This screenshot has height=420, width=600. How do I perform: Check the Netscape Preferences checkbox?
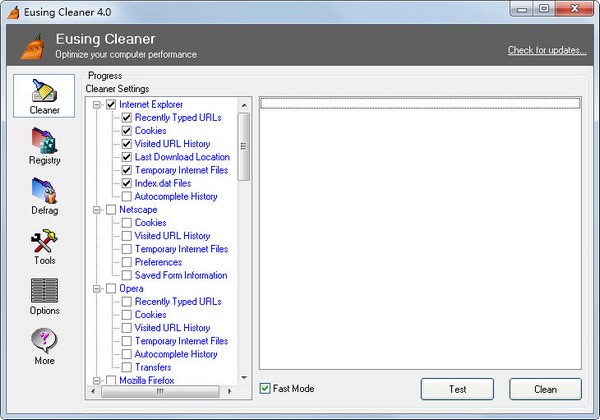click(127, 262)
